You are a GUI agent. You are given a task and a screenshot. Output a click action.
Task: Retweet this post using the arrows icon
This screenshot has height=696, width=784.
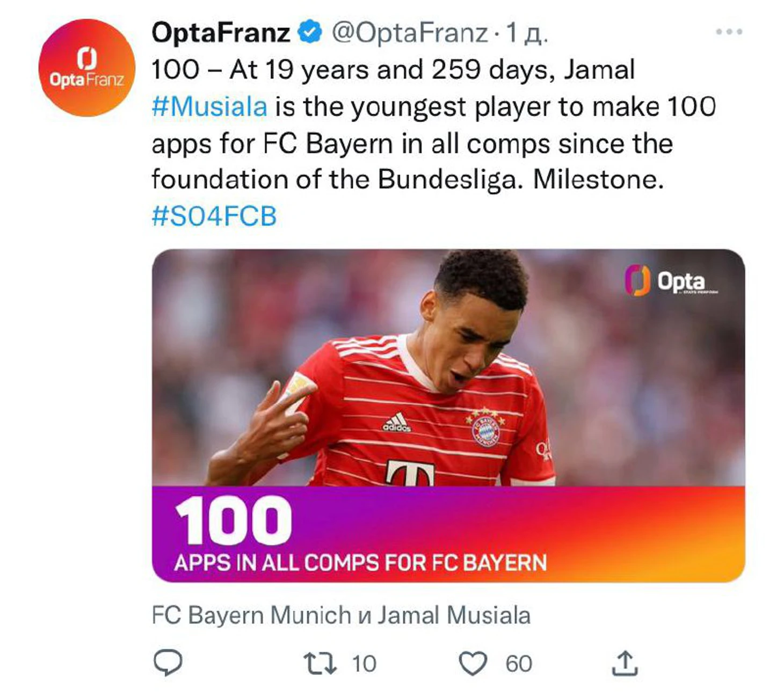(320, 663)
